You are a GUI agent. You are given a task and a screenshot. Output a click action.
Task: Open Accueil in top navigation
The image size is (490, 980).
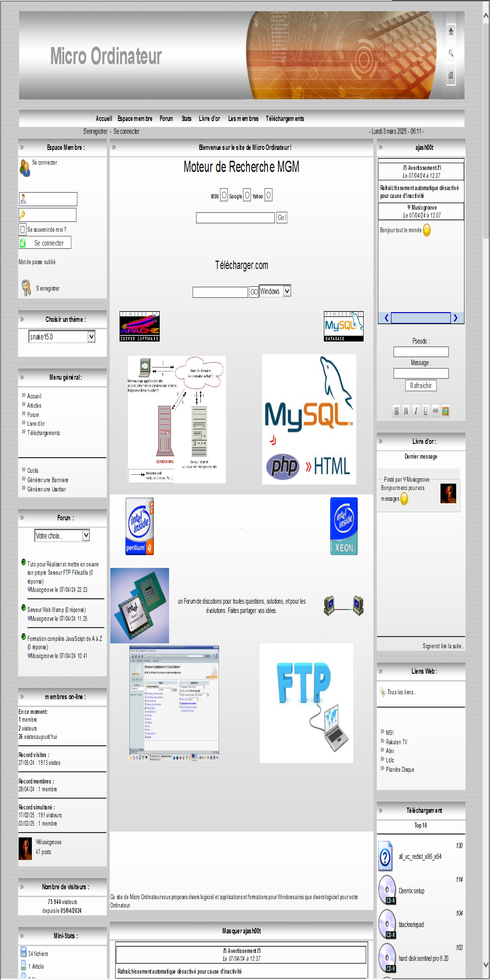(x=104, y=119)
